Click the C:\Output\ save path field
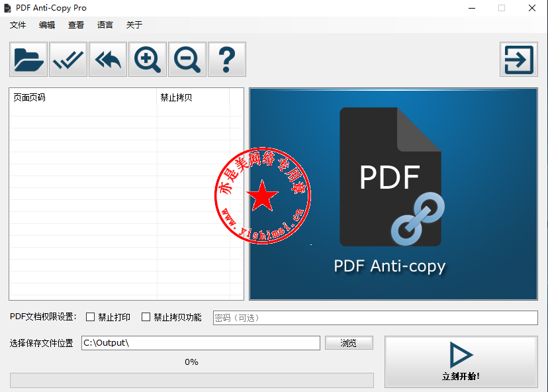Viewport: 548px width, 392px height. coord(201,343)
